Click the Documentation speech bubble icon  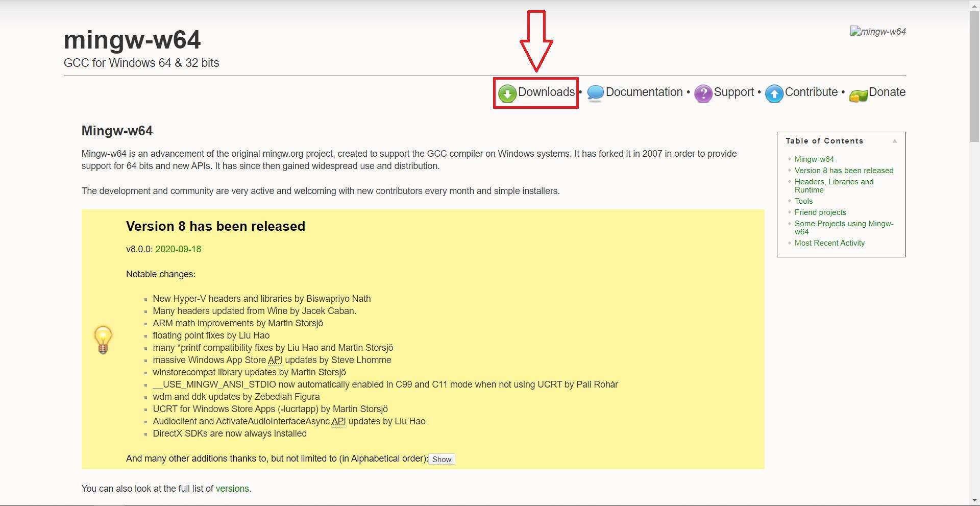click(595, 94)
